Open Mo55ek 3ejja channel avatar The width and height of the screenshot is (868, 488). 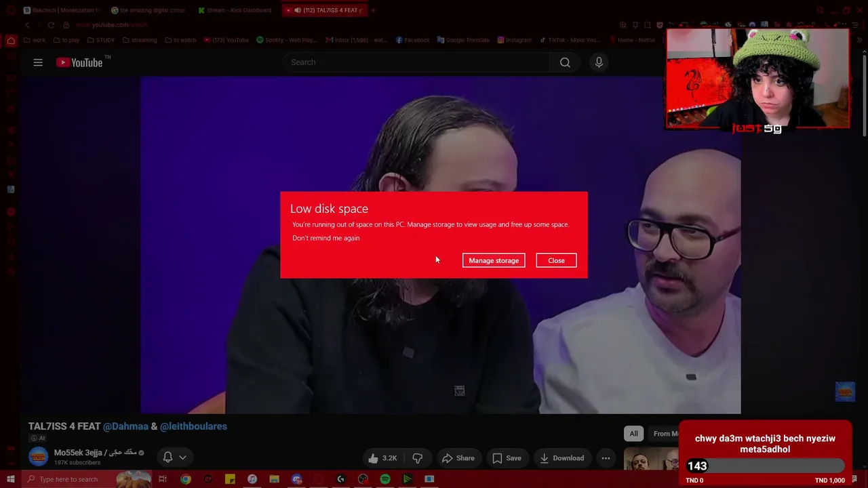[x=39, y=457]
